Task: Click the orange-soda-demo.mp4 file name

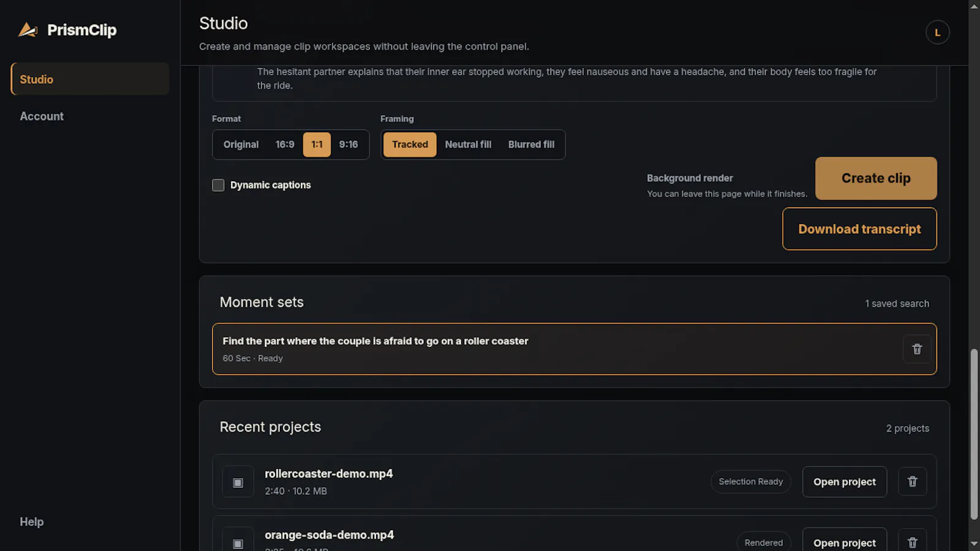Action: [x=329, y=535]
